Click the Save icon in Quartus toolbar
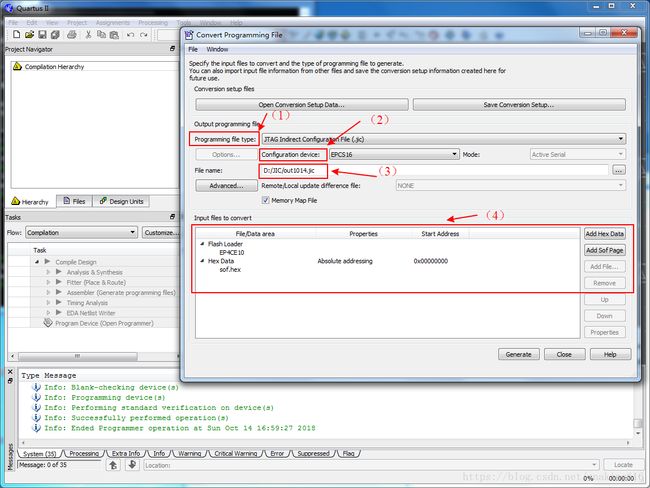Viewport: 650px width, 488px height. click(42, 35)
